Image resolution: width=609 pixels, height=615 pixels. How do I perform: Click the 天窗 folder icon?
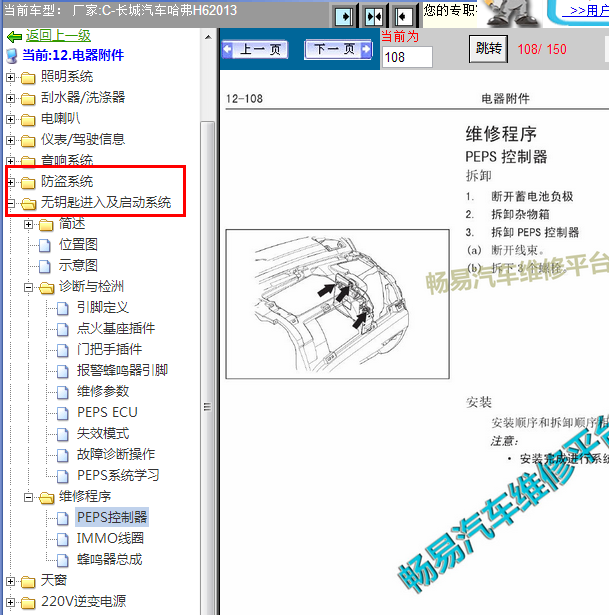pyautogui.click(x=28, y=582)
